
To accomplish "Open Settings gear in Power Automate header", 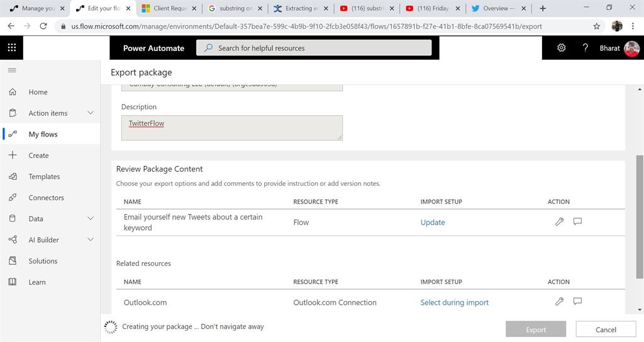I will pyautogui.click(x=561, y=48).
